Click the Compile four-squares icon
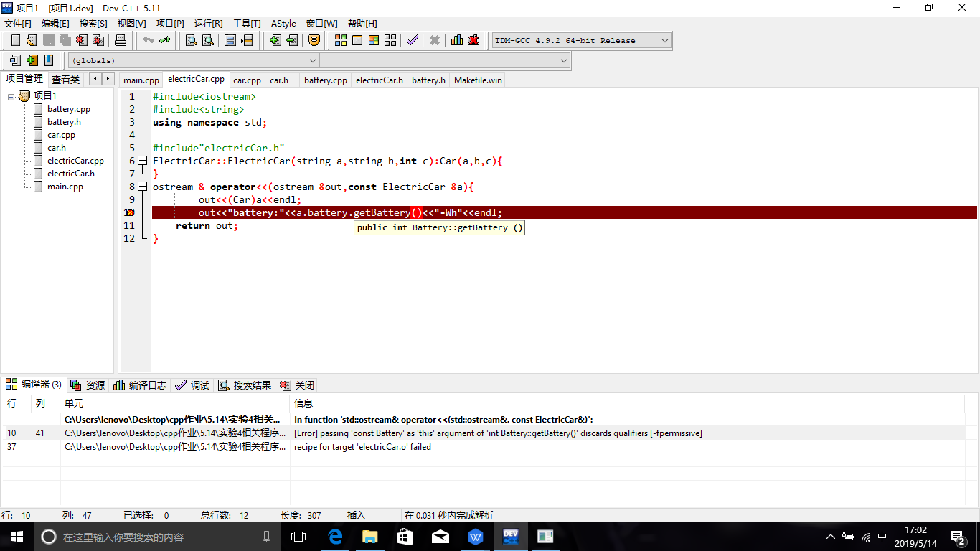The width and height of the screenshot is (980, 551). (341, 40)
